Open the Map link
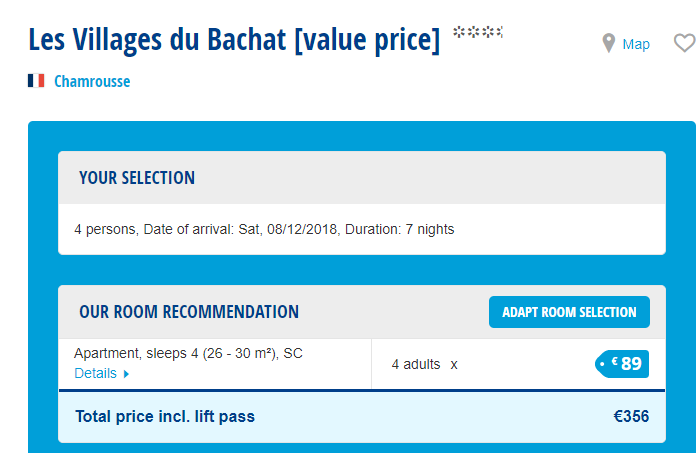The image size is (699, 453). tap(636, 44)
